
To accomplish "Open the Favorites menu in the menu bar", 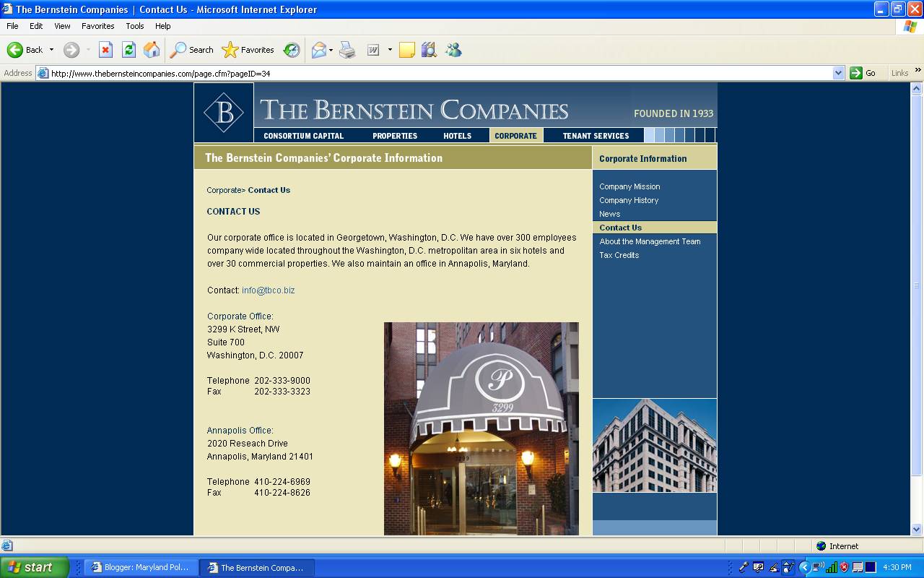I will [x=97, y=26].
